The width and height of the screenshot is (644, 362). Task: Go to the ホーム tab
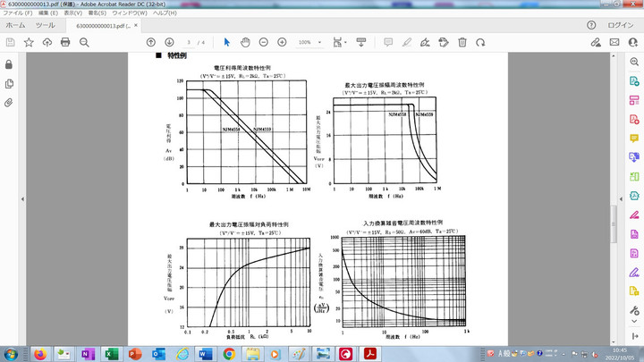15,26
